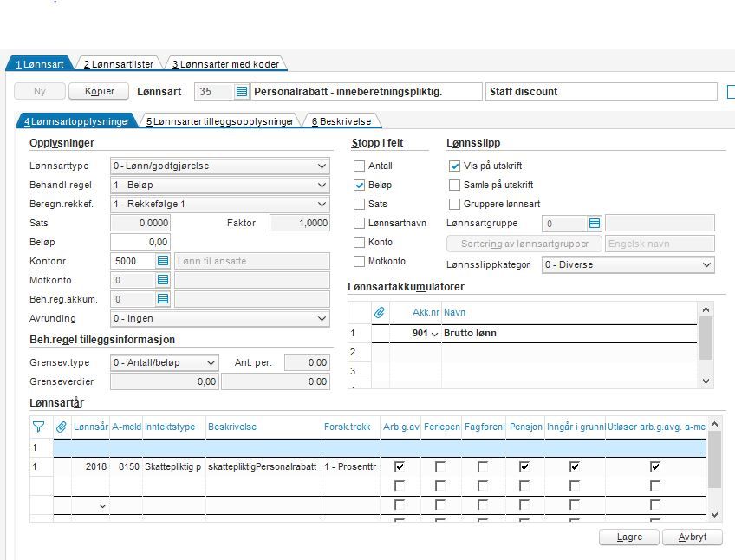Click the skattepliktigPersonalrabatt description cell
This screenshot has width=735, height=560.
click(263, 466)
